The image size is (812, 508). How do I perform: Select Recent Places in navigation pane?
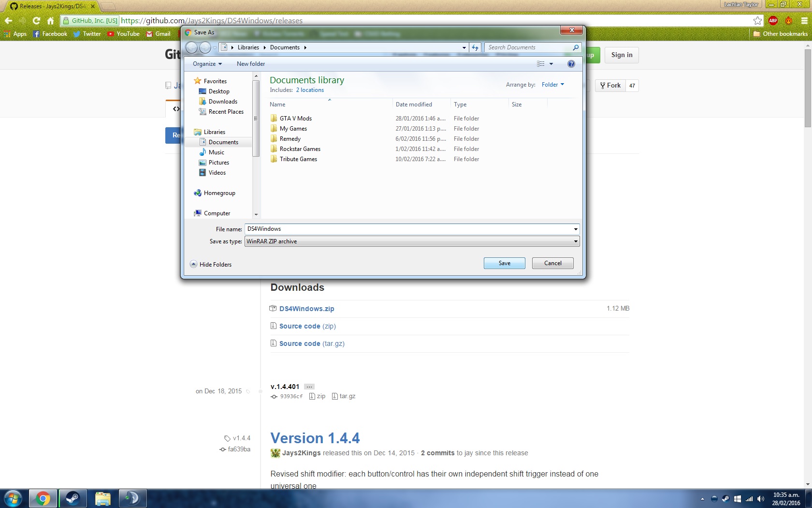(221, 112)
